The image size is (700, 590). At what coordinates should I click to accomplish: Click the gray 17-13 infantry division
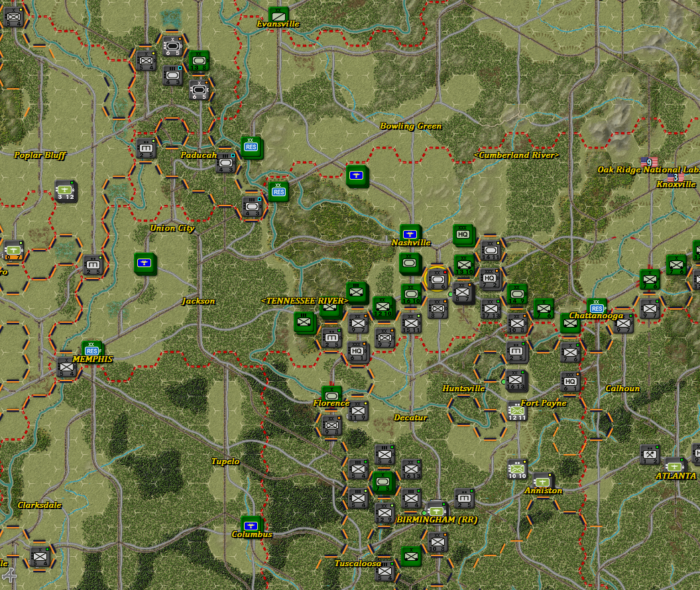(x=491, y=309)
